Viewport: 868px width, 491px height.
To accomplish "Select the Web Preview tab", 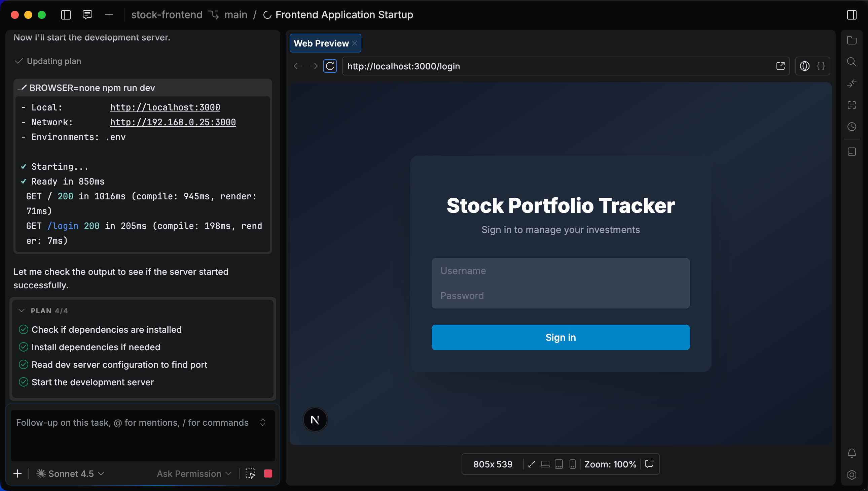I will coord(321,43).
